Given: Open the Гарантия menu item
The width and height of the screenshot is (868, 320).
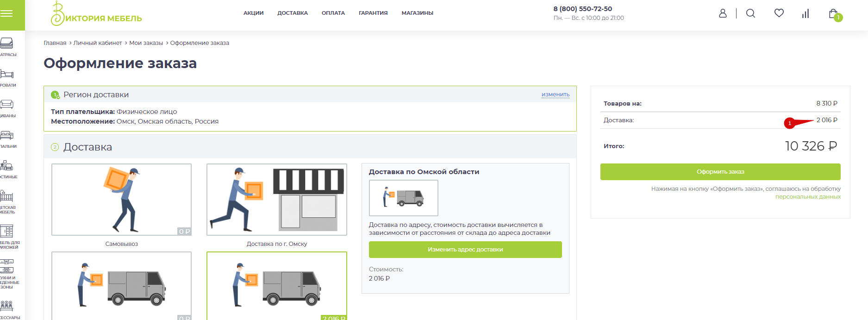Looking at the screenshot, I should 373,13.
